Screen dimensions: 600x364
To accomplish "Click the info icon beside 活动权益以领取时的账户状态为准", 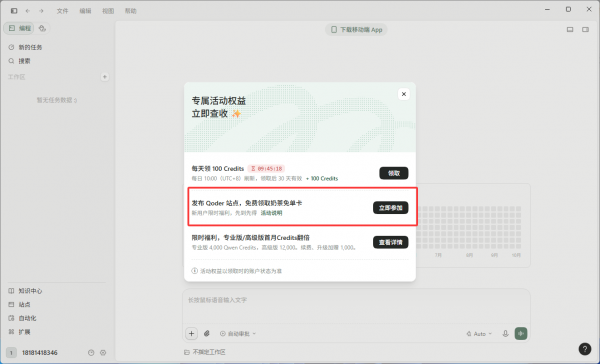I will 194,271.
